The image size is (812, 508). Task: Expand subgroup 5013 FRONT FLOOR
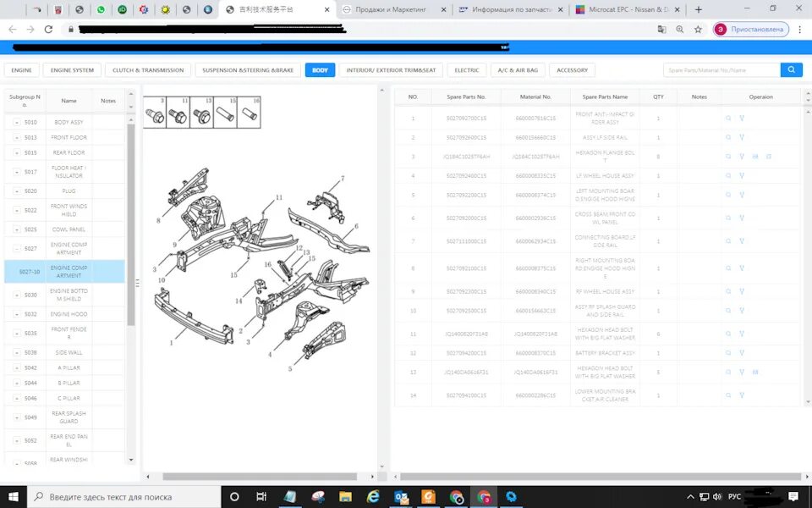[17, 137]
